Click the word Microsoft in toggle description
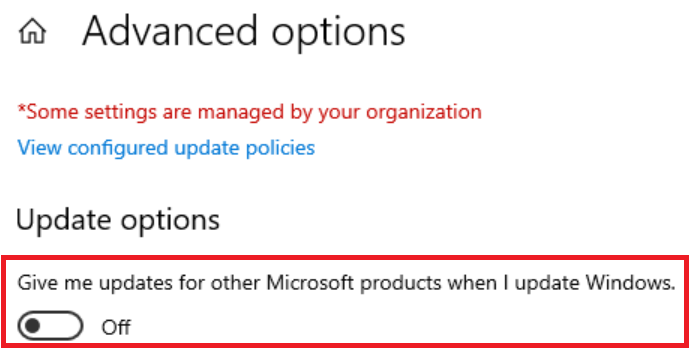The width and height of the screenshot is (692, 360). [x=310, y=283]
